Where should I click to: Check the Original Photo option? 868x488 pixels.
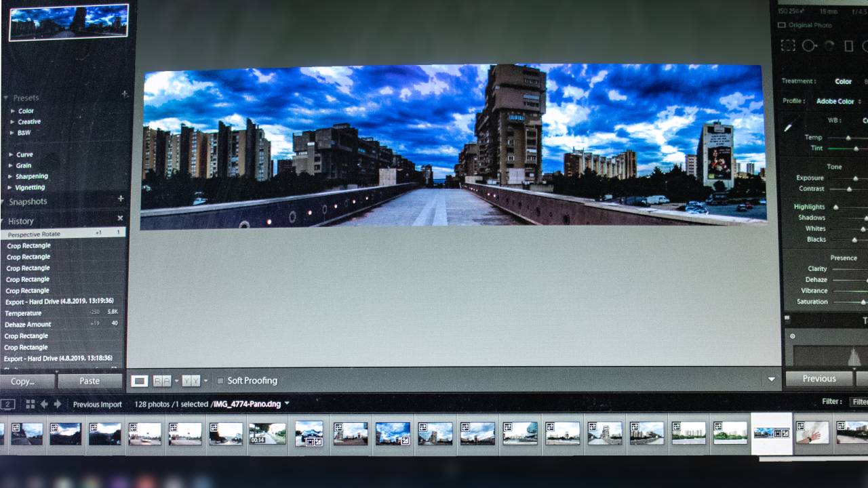point(781,25)
